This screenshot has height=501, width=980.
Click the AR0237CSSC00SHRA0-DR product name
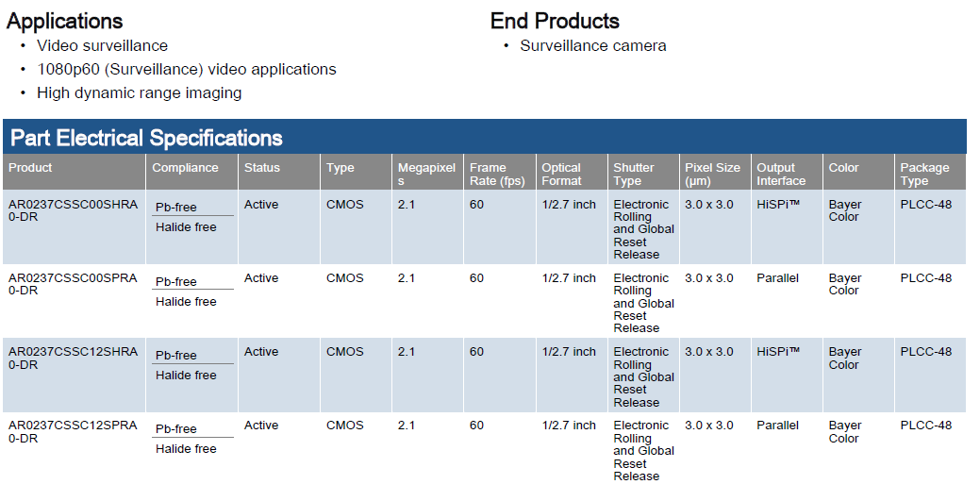73,210
